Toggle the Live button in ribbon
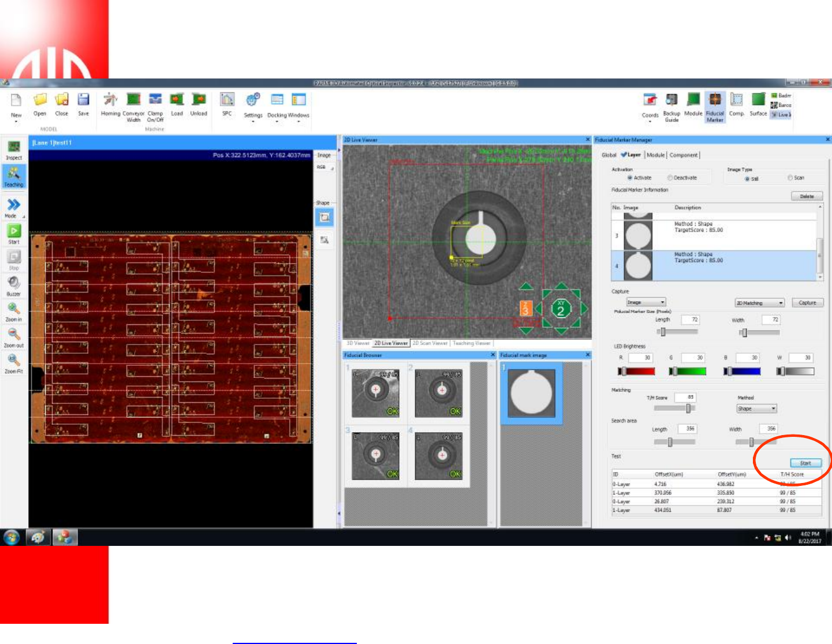 pos(781,115)
